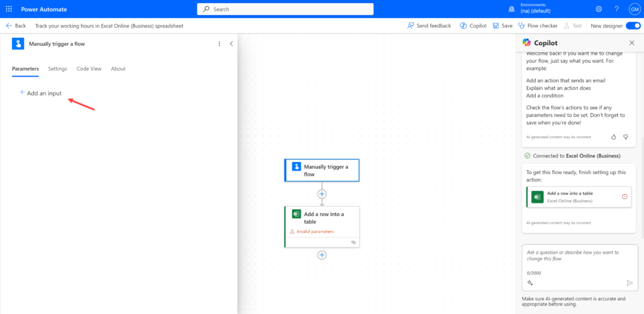Click the trigger icon on the canvas card
The width and height of the screenshot is (644, 314).
[297, 166]
